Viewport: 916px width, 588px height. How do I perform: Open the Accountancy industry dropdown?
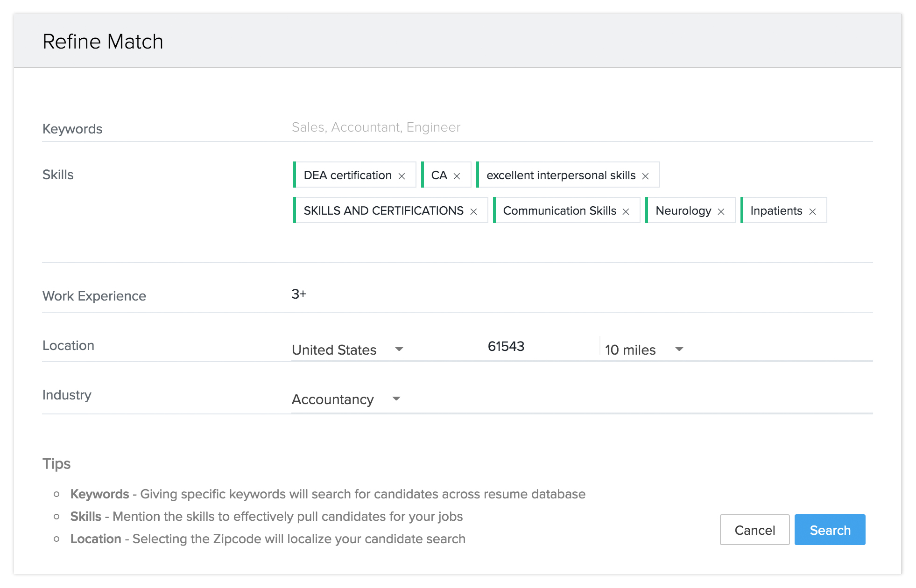pos(346,399)
